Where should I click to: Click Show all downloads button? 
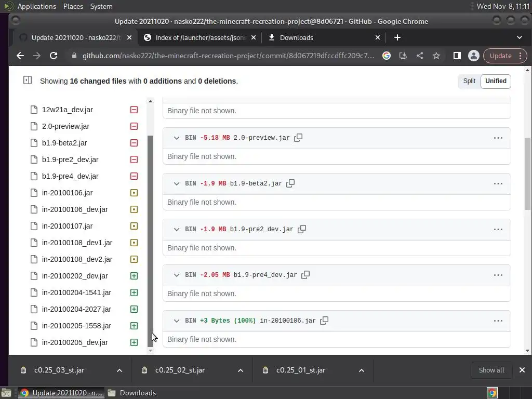click(491, 370)
